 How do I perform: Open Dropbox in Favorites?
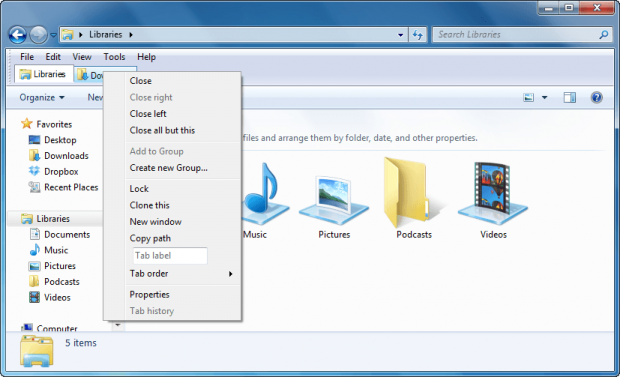tap(61, 172)
